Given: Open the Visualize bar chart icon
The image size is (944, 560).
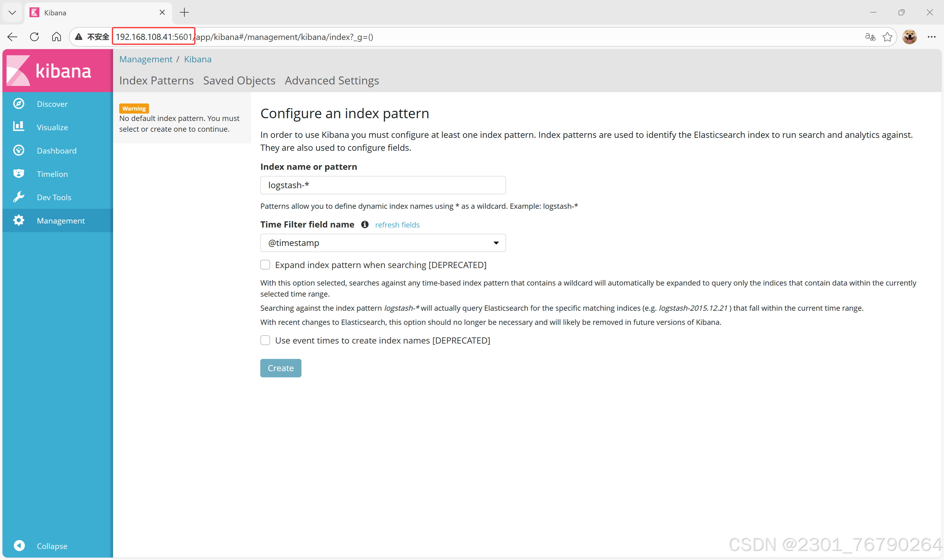Looking at the screenshot, I should point(18,126).
